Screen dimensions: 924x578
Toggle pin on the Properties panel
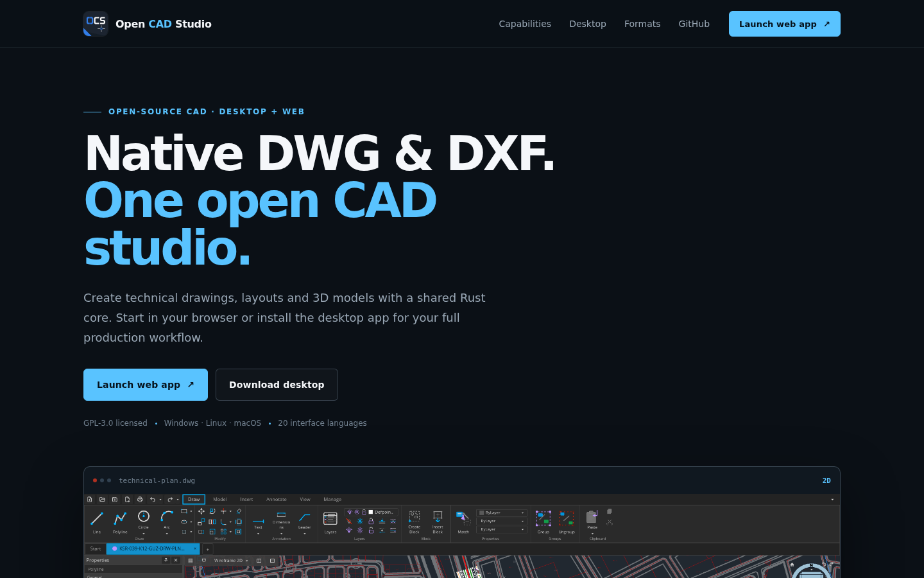click(166, 560)
